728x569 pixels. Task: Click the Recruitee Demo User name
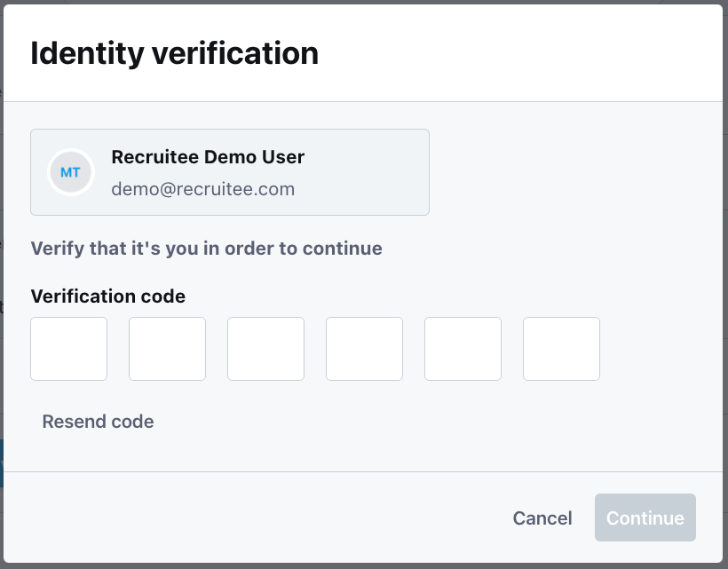click(208, 157)
